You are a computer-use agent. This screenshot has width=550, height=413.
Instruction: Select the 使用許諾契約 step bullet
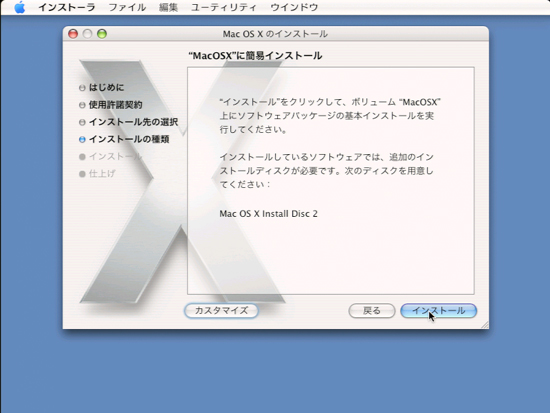[x=82, y=105]
